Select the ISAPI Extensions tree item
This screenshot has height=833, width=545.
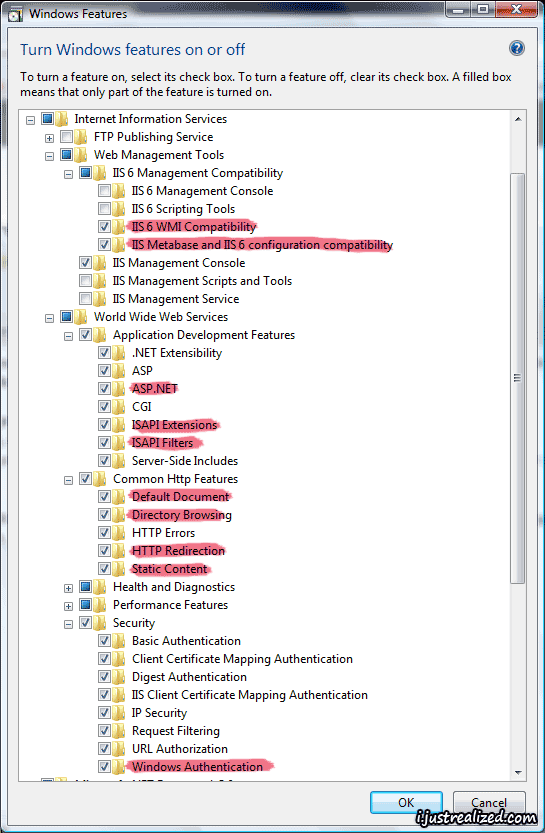coord(175,424)
